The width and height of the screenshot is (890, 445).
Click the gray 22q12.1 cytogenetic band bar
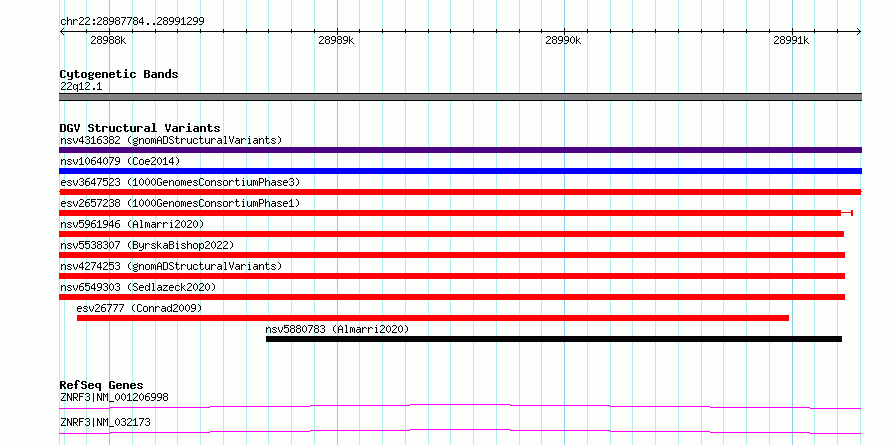click(x=460, y=97)
